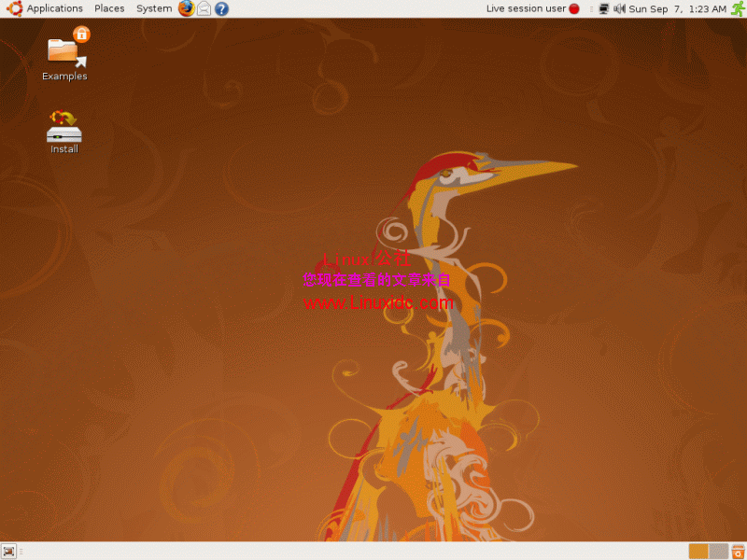Open the Evolution mail icon
747x560 pixels.
point(204,8)
